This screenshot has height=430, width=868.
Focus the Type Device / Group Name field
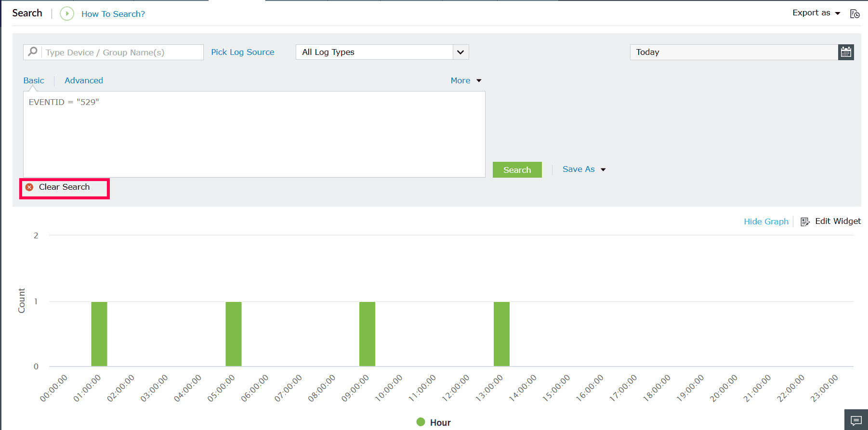(x=123, y=52)
